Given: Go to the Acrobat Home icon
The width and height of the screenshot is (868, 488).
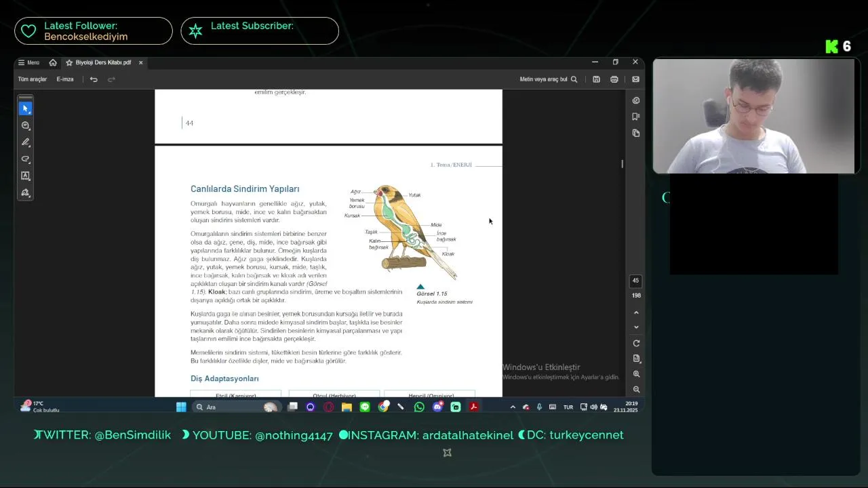Looking at the screenshot, I should pos(53,62).
